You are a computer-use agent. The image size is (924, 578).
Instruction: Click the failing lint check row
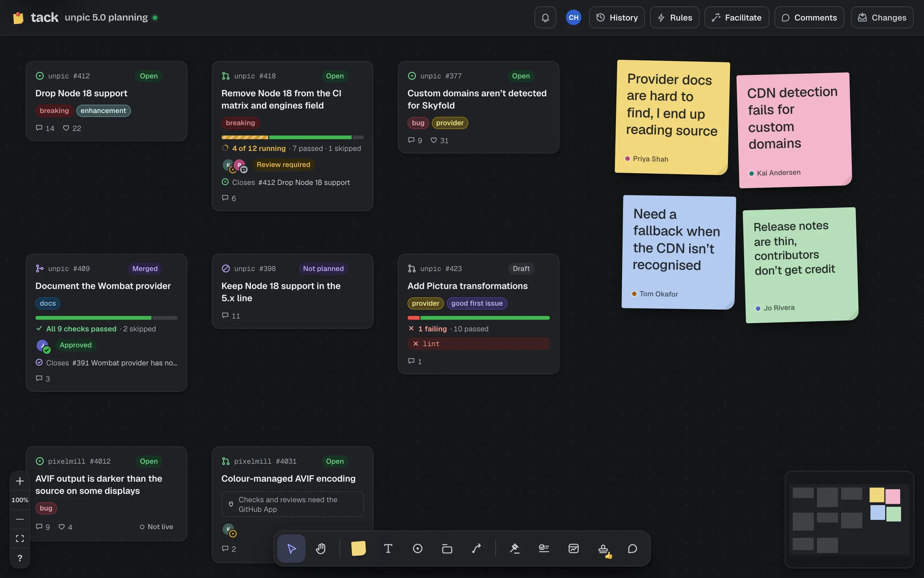(x=478, y=343)
